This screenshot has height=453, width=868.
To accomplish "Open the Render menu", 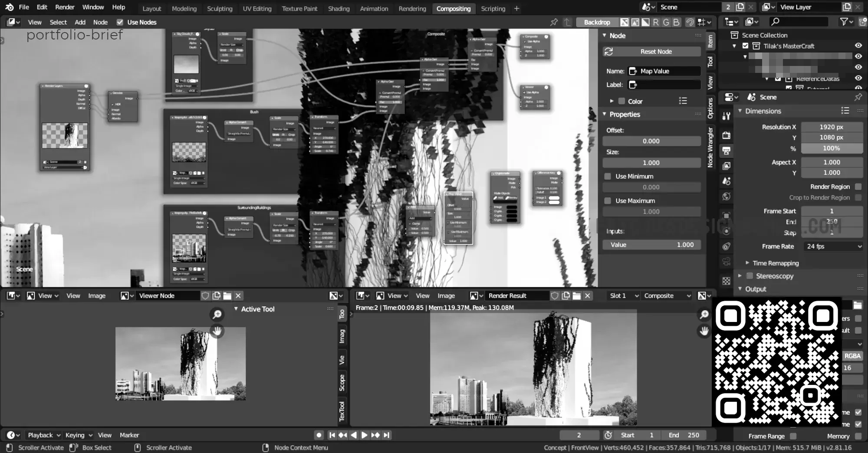I will [x=65, y=7].
